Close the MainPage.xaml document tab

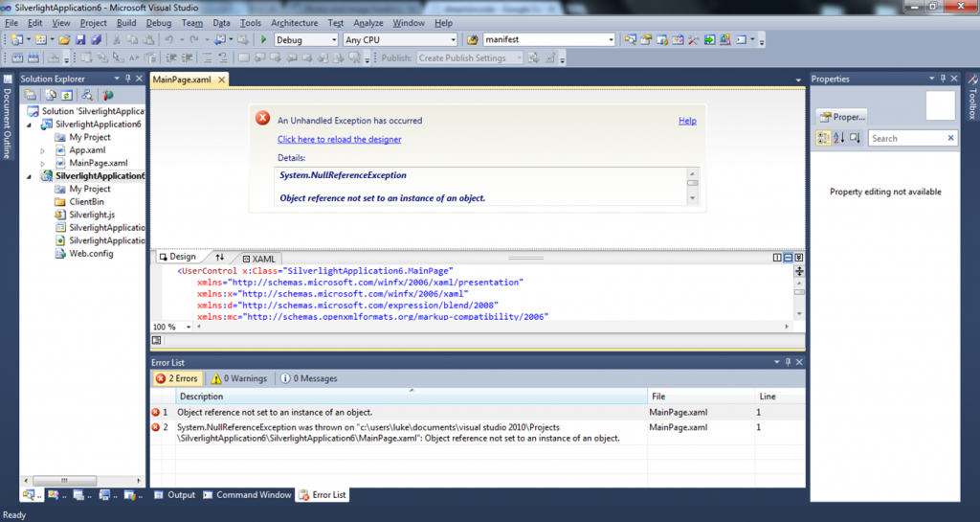coord(221,80)
